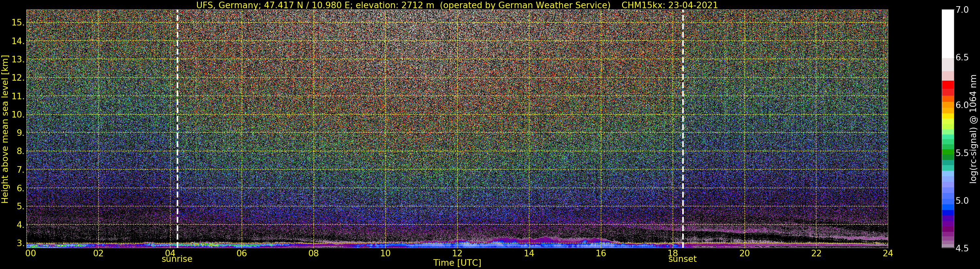Click the 12. height tick label
Image resolution: width=980 pixels, height=269 pixels.
point(18,78)
